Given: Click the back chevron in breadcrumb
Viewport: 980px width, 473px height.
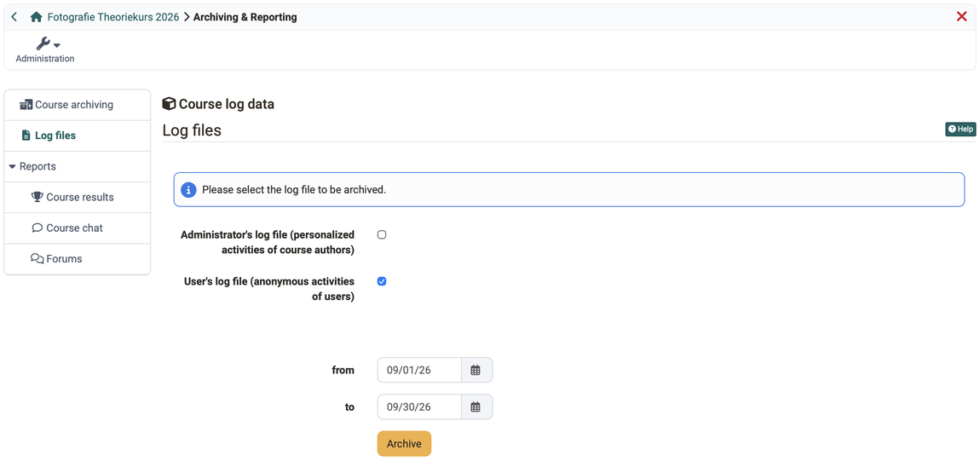Looking at the screenshot, I should coord(14,17).
